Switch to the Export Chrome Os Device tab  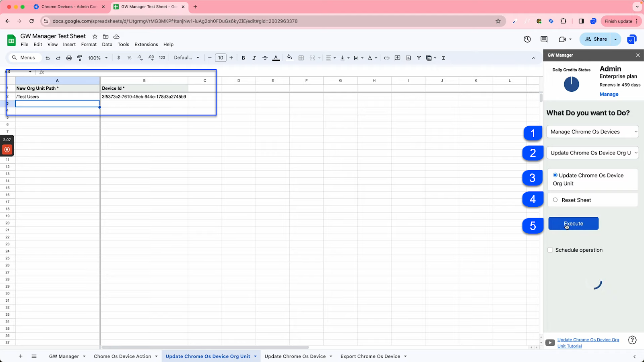(x=374, y=356)
